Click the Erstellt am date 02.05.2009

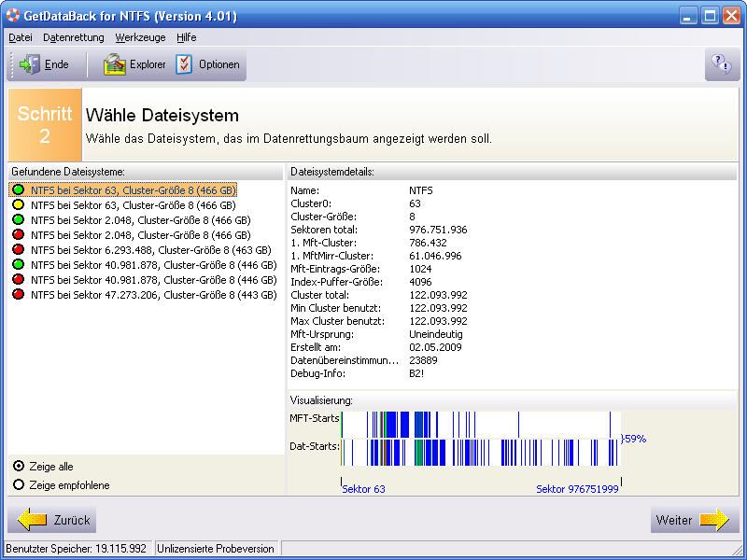(x=435, y=347)
